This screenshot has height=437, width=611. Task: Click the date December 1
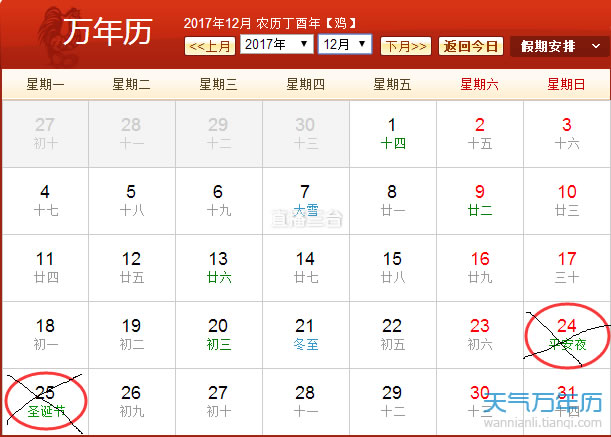(392, 133)
